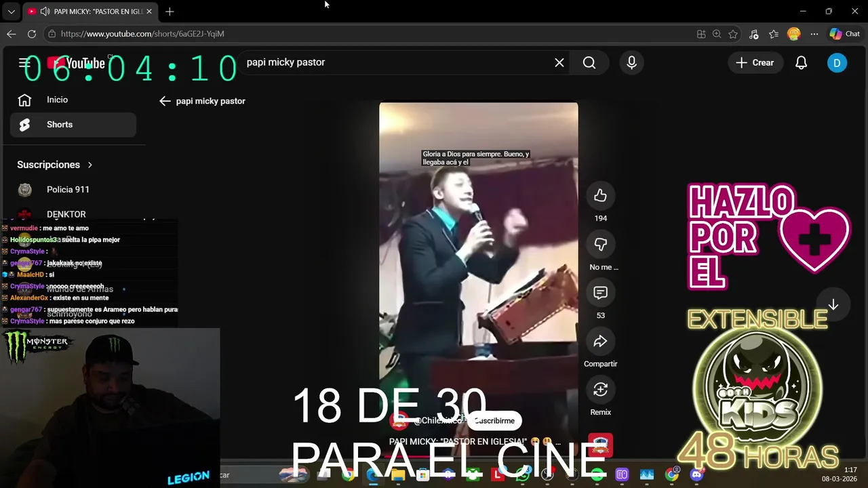868x488 pixels.
Task: Dislike this Short
Action: [600, 245]
